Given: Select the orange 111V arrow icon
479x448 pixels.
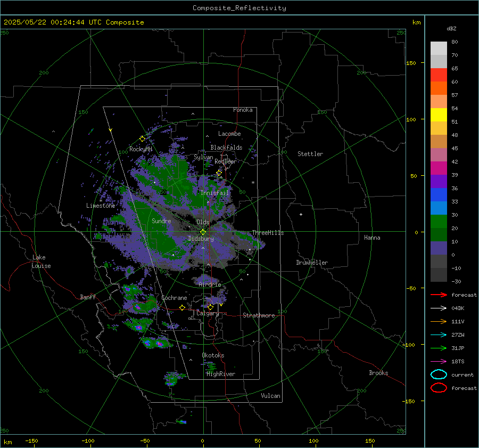Looking at the screenshot, I should pos(439,321).
